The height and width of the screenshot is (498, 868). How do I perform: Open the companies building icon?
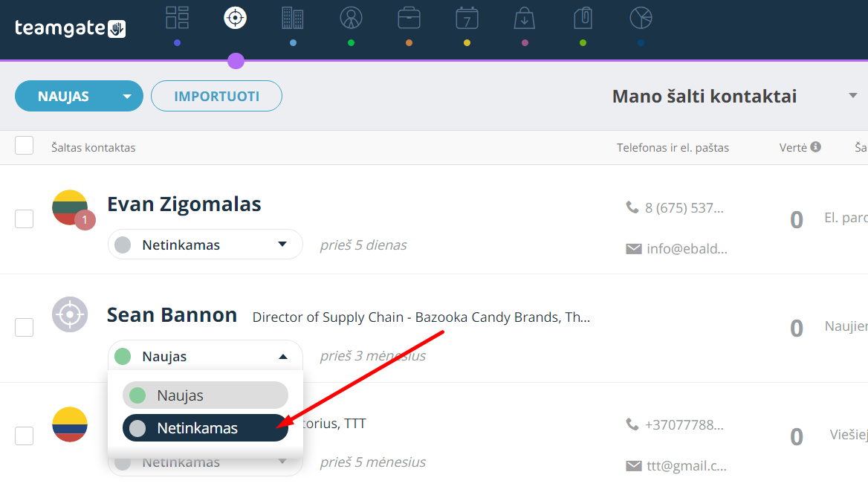293,18
